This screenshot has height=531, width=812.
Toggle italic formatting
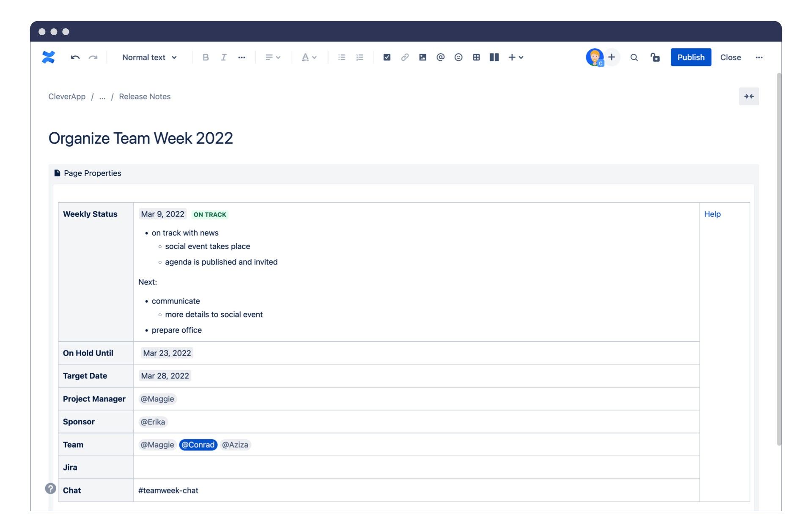tap(223, 57)
